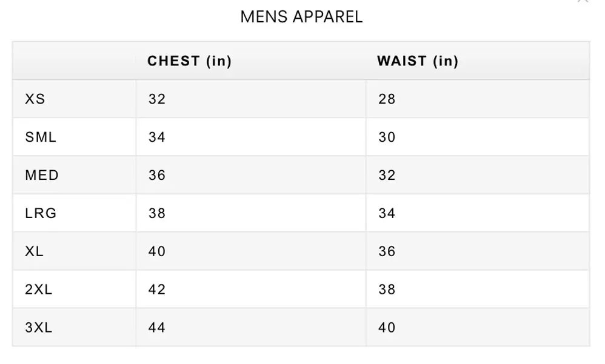Select the SML size row label
Image resolution: width=605 pixels, height=364 pixels.
click(x=41, y=137)
